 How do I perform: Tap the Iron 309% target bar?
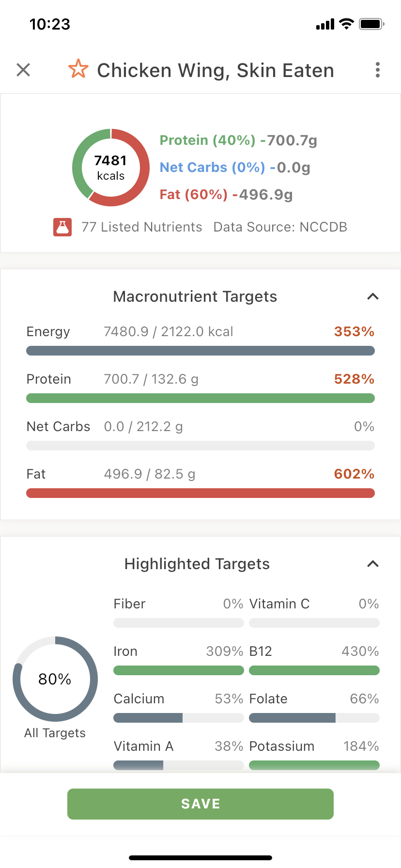coord(179,670)
